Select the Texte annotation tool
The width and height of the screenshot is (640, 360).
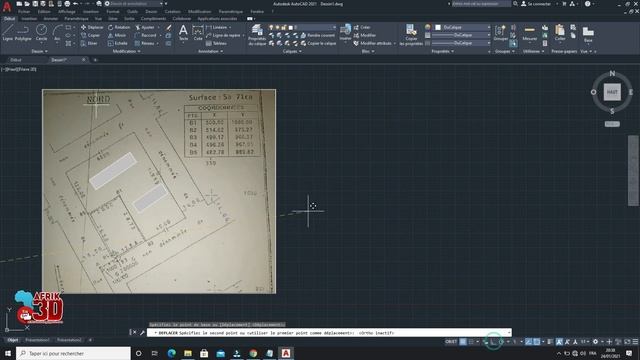[183, 32]
